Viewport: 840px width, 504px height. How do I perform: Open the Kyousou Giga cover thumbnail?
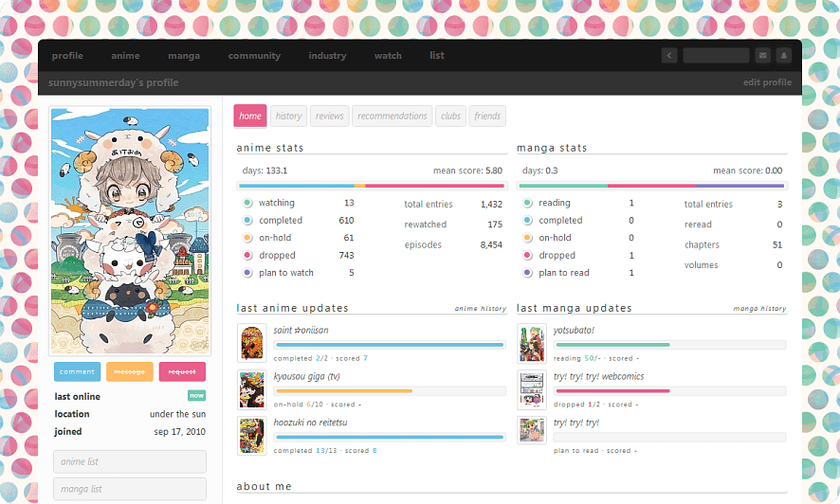(251, 389)
